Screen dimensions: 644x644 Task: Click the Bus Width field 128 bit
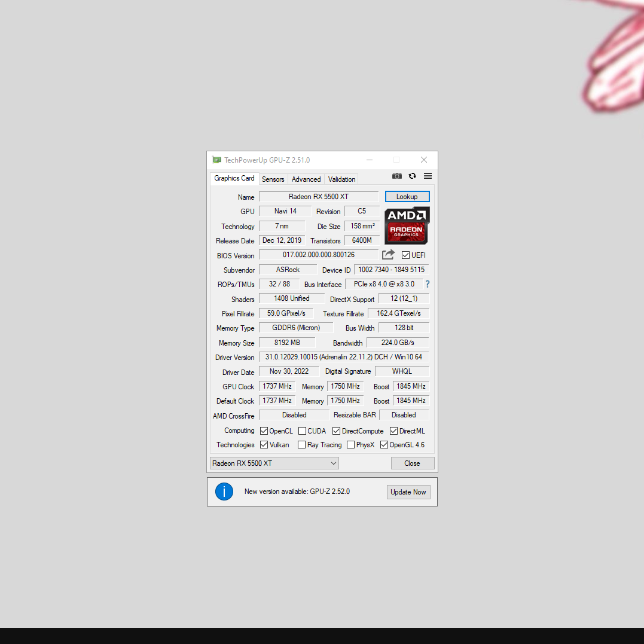coord(404,328)
